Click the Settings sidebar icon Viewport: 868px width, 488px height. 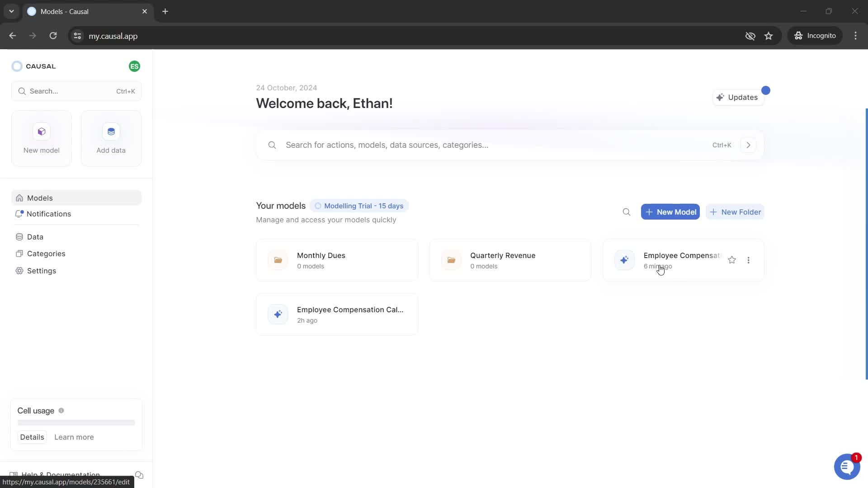(19, 271)
